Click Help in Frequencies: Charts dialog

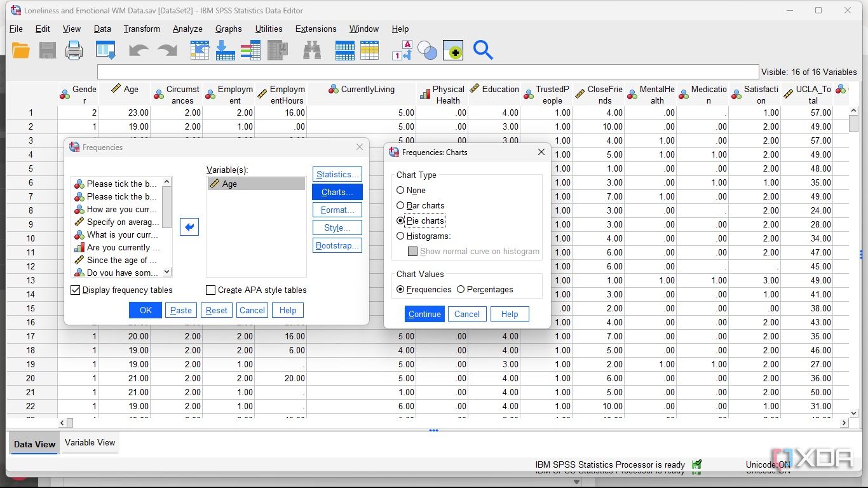coord(510,314)
